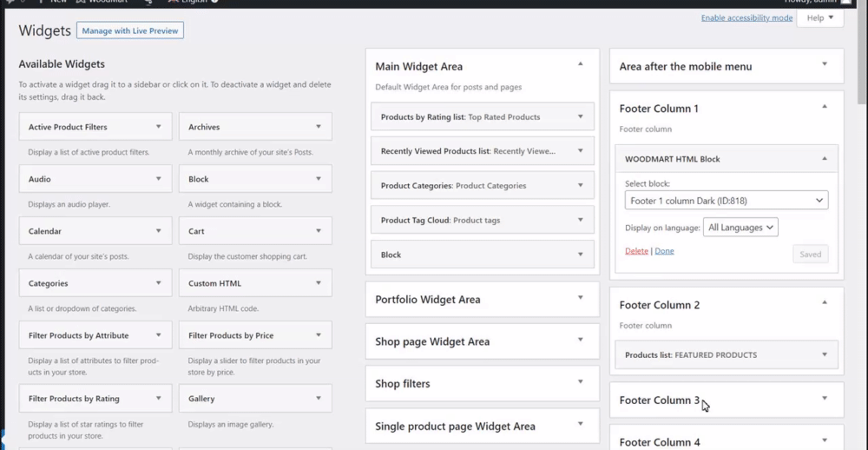Expand the Products list FEATURED PRODUCTS arrow

(825, 354)
